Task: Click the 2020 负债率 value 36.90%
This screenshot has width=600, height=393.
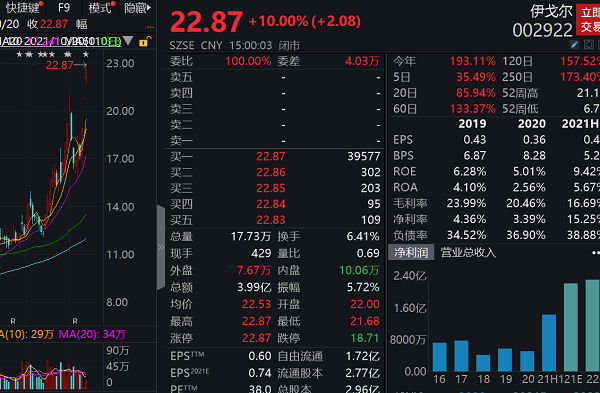Action: point(526,235)
